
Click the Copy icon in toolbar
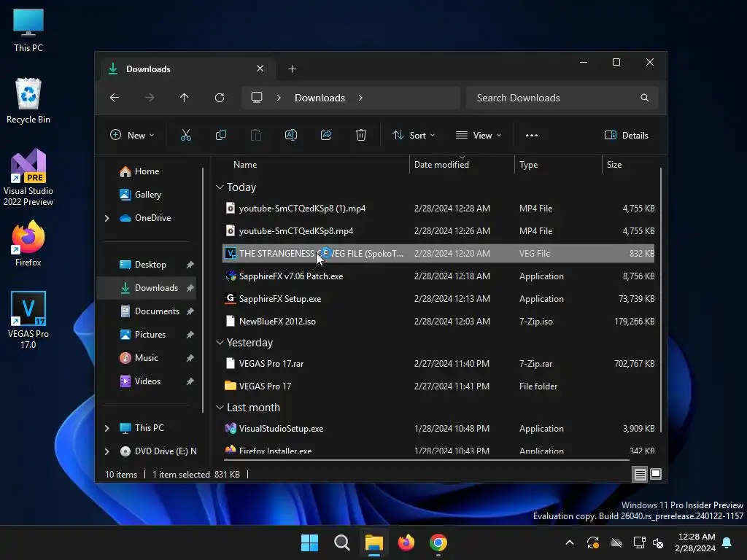coord(220,135)
